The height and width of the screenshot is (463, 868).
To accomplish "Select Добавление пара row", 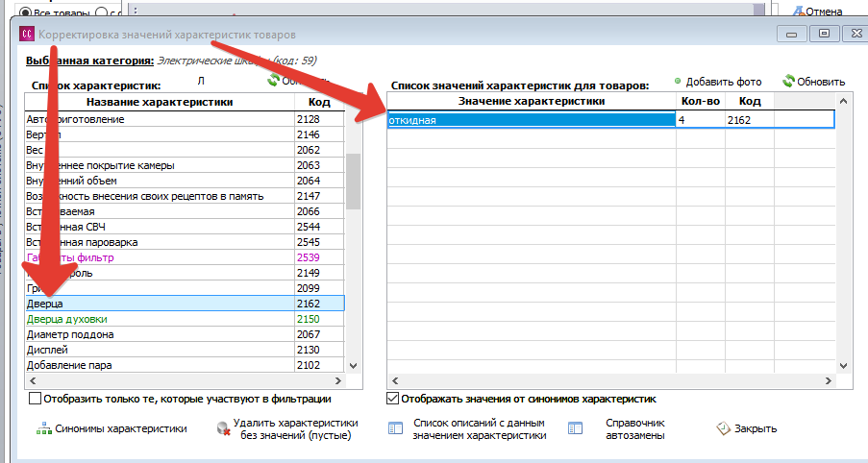I will 185,365.
